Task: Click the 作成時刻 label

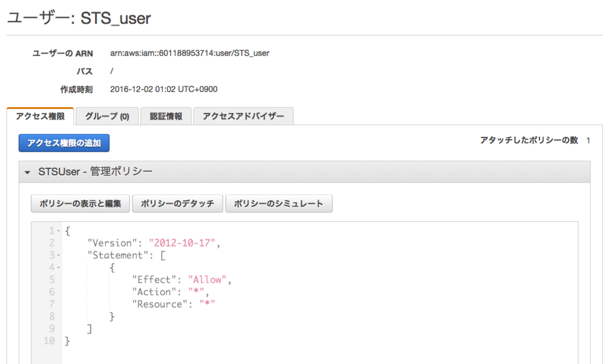Action: point(76,90)
